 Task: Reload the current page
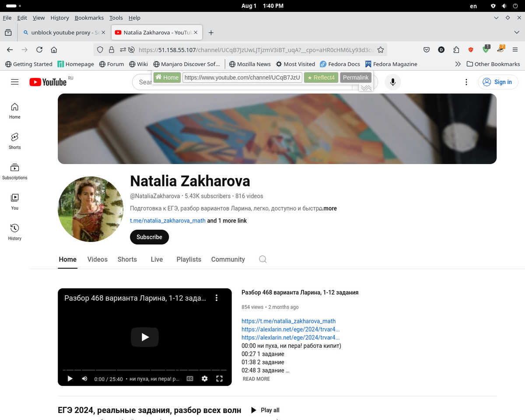[x=39, y=50]
